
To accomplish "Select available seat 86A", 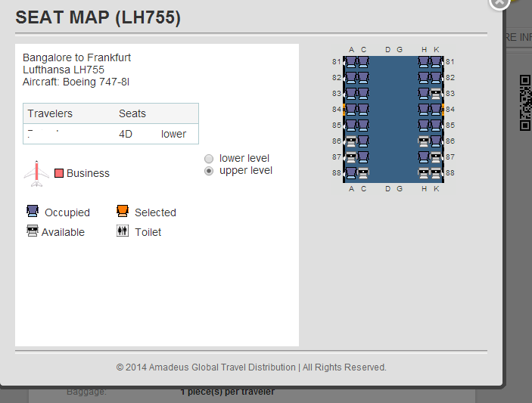I will [351, 141].
